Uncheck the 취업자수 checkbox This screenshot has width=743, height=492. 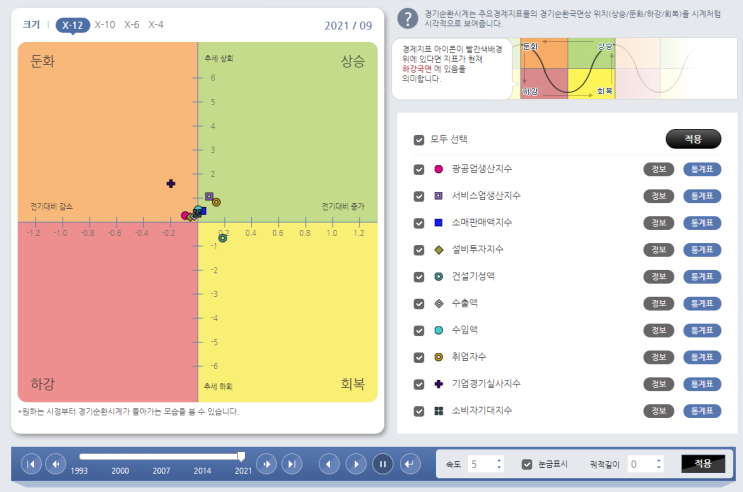(x=419, y=357)
